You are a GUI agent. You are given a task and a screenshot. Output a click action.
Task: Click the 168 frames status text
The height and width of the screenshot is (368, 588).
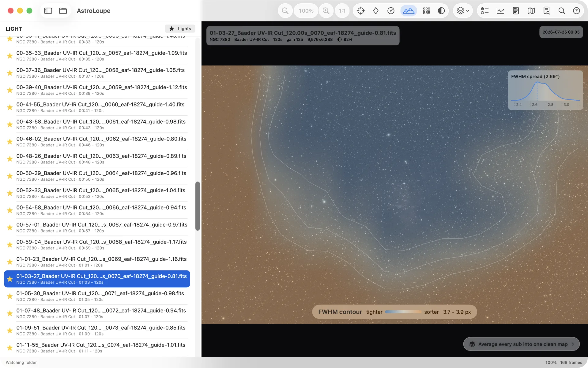(x=571, y=362)
